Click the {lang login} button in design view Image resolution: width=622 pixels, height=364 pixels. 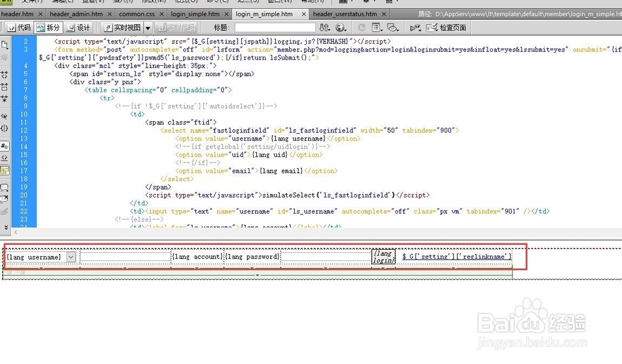tap(383, 257)
